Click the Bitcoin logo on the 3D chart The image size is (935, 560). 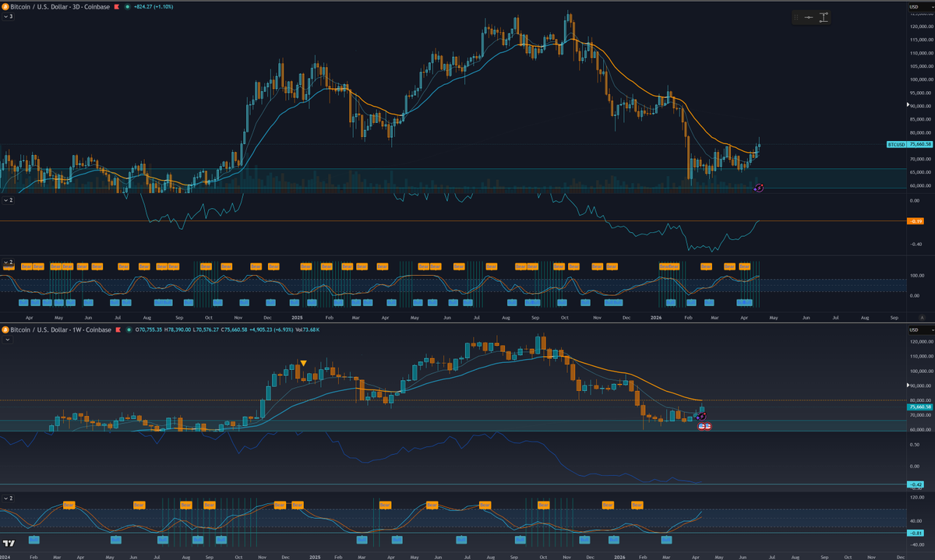point(5,7)
